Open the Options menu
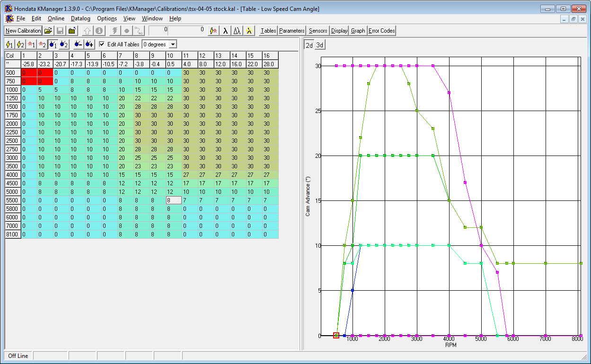 (107, 18)
